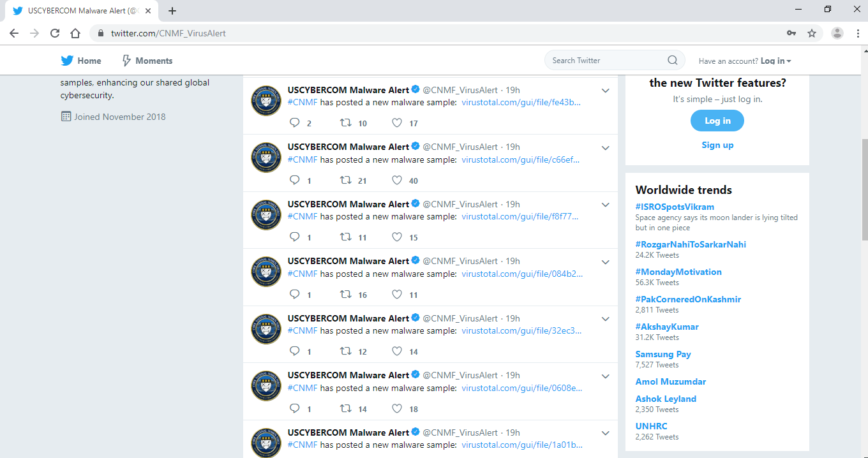
Task: Focus the Search Twitter field
Action: tap(615, 61)
